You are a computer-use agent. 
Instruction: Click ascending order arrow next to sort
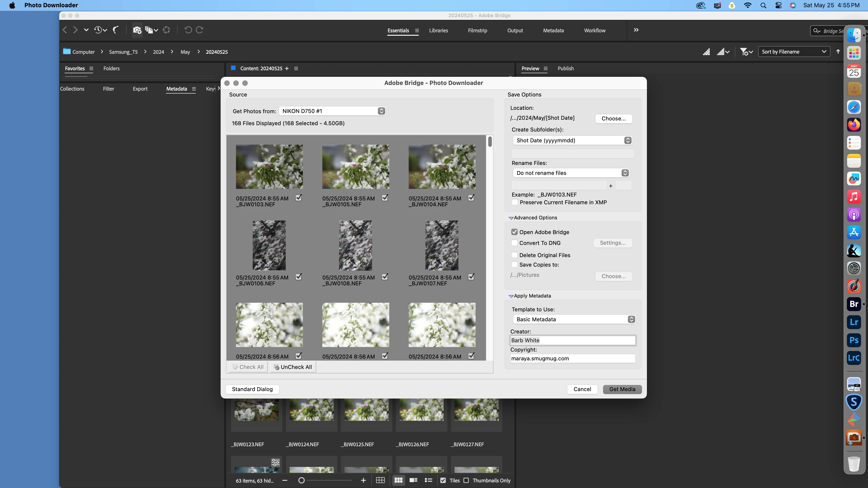tap(838, 52)
